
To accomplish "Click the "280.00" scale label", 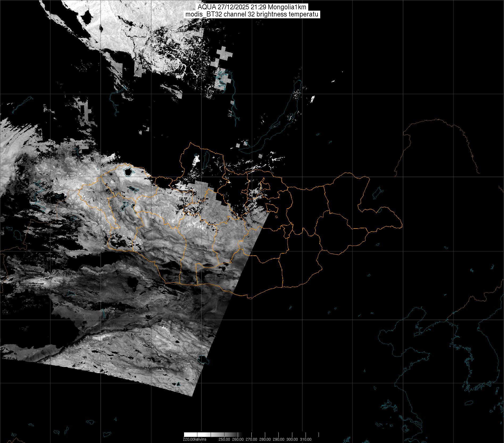I will (265, 439).
